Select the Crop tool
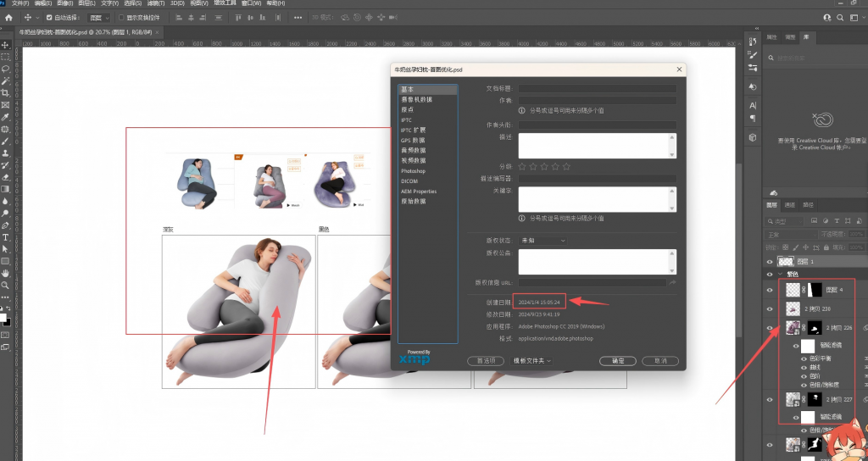 click(6, 93)
